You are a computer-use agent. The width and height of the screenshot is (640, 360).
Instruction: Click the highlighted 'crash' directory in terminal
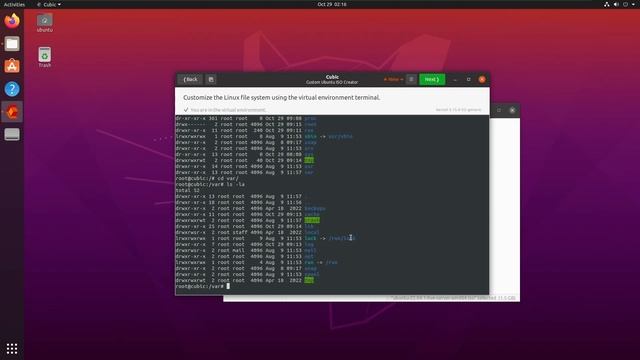pyautogui.click(x=312, y=220)
